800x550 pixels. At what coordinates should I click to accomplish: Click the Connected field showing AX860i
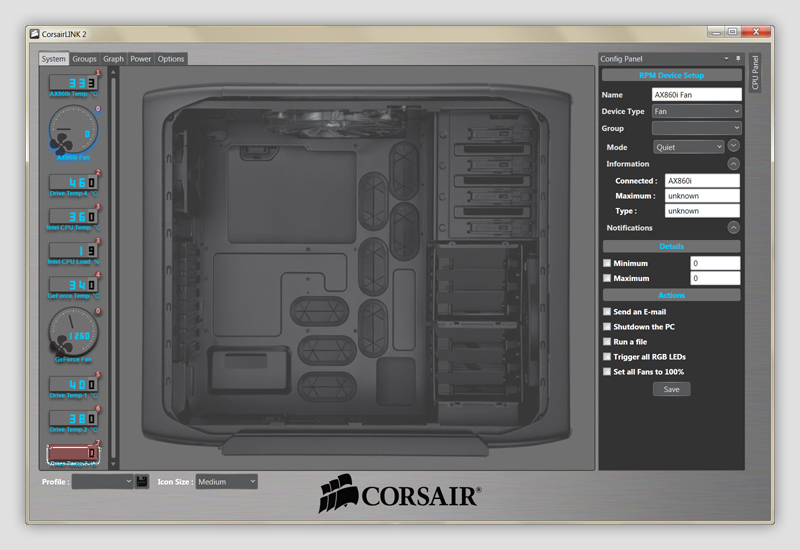[702, 181]
